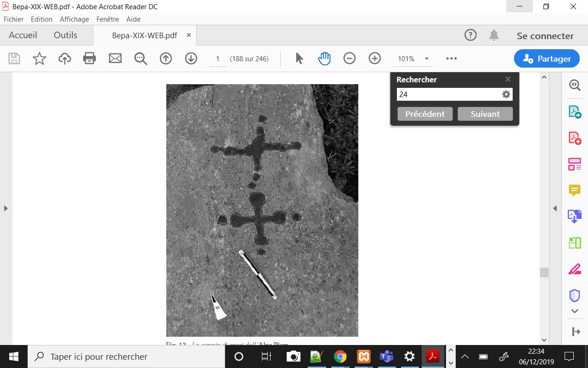Open search options gear in Rechercher

(506, 94)
